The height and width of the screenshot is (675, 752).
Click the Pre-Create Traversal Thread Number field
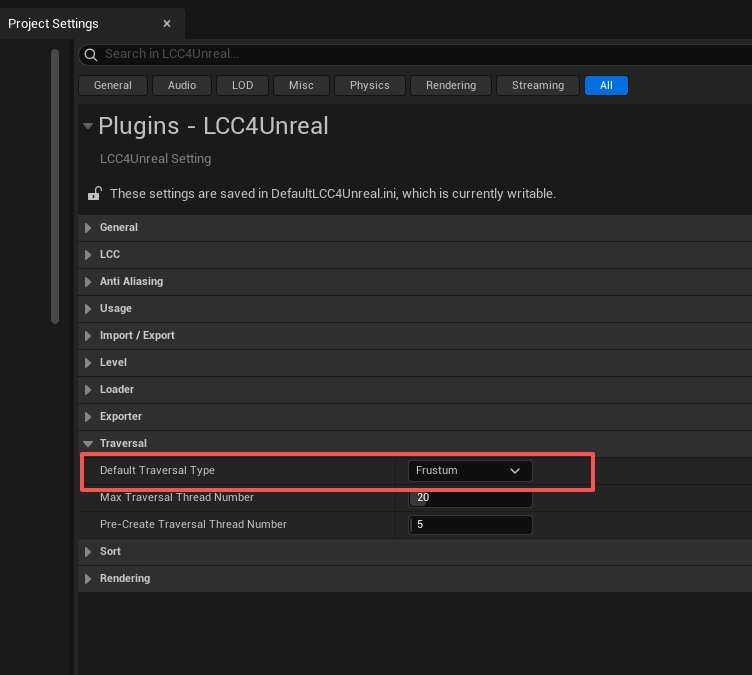point(470,525)
